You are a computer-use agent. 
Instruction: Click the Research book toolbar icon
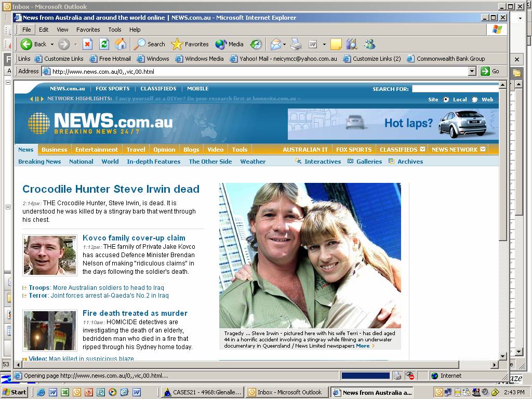pos(352,44)
